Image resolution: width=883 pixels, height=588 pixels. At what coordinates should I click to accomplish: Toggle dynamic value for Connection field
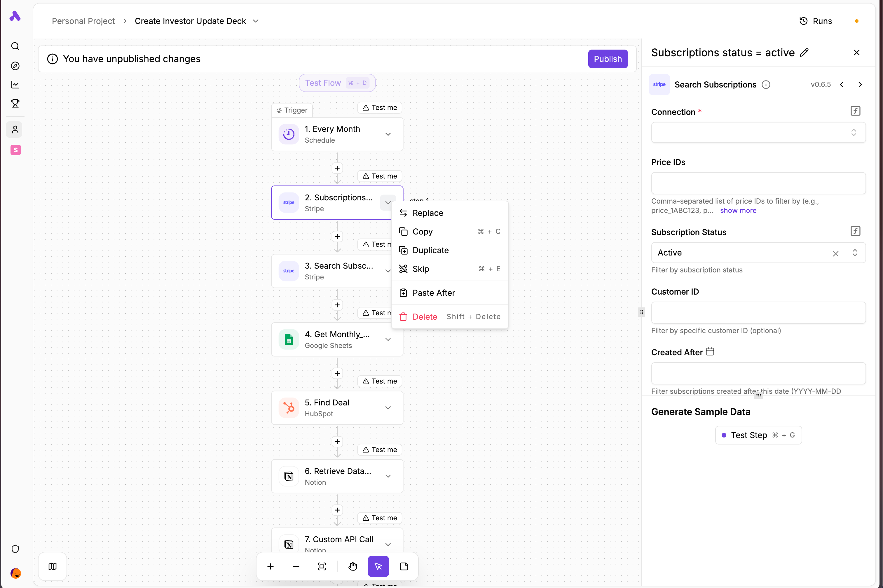[855, 111]
